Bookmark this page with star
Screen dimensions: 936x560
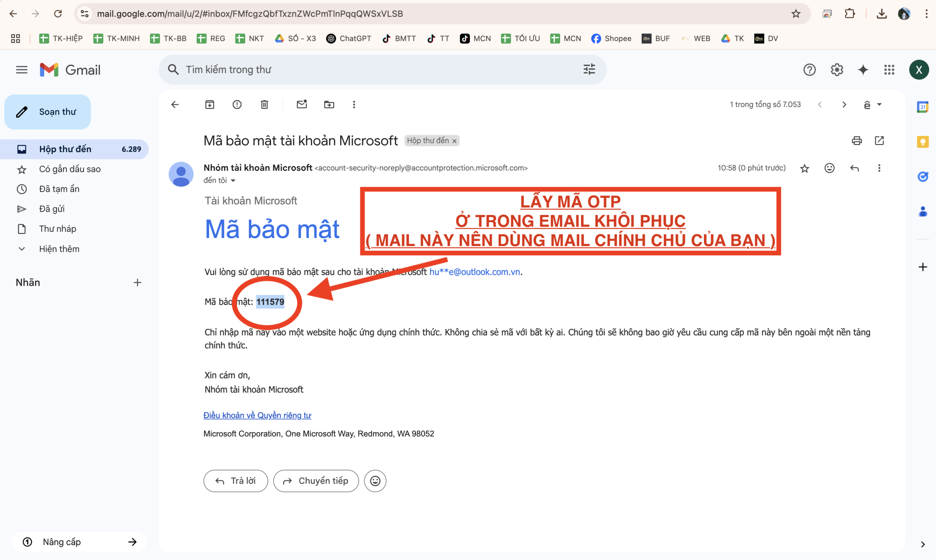pyautogui.click(x=796, y=14)
